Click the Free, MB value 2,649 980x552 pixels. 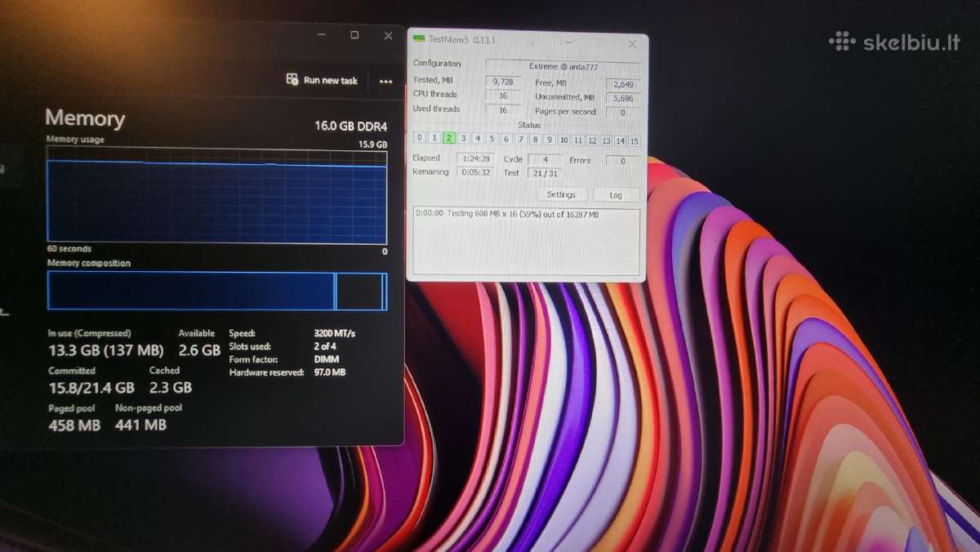point(623,84)
